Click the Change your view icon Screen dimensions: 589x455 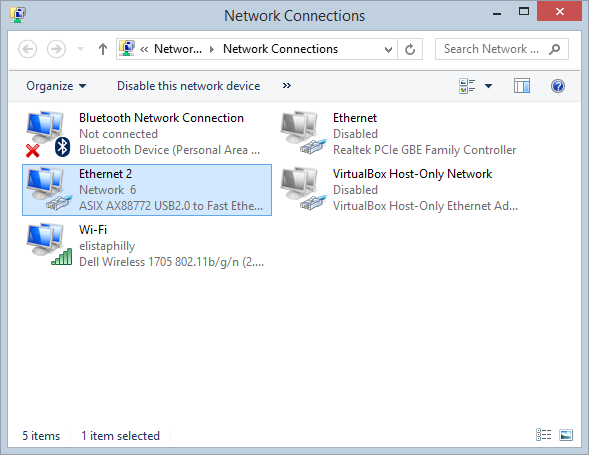[467, 86]
